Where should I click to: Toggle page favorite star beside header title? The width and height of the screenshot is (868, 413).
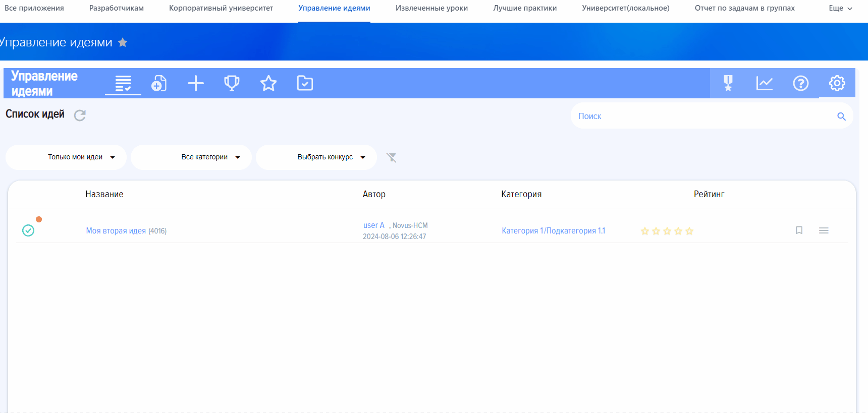point(123,42)
